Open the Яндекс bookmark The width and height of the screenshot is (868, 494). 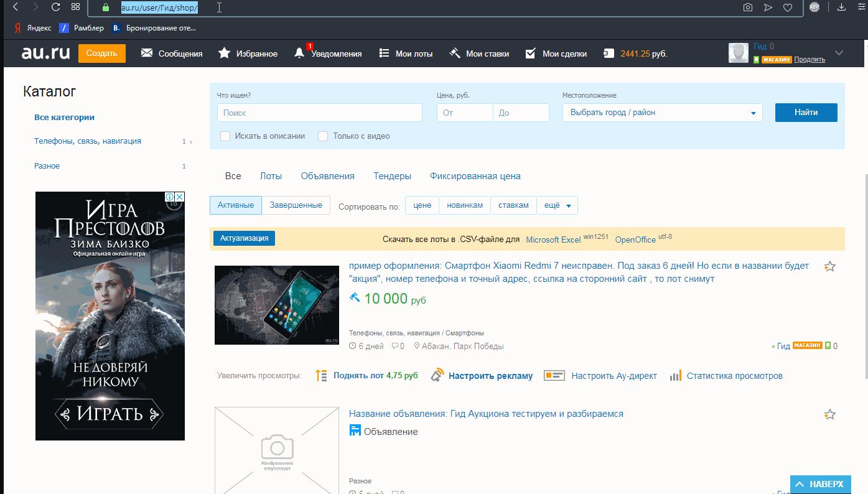(x=33, y=28)
